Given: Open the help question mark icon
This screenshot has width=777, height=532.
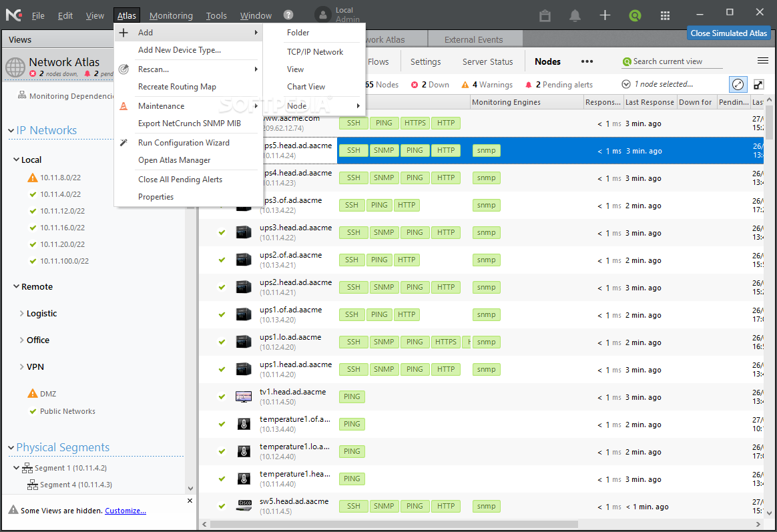Looking at the screenshot, I should 288,15.
